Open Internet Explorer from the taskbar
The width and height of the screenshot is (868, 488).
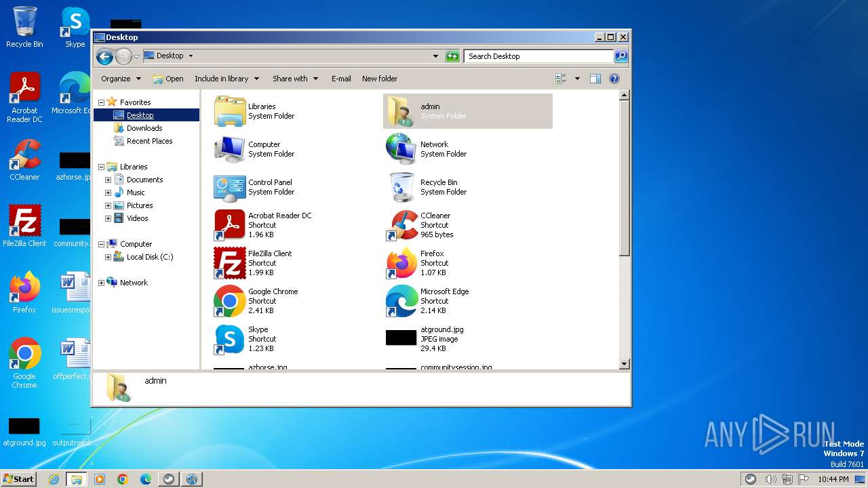pos(54,479)
